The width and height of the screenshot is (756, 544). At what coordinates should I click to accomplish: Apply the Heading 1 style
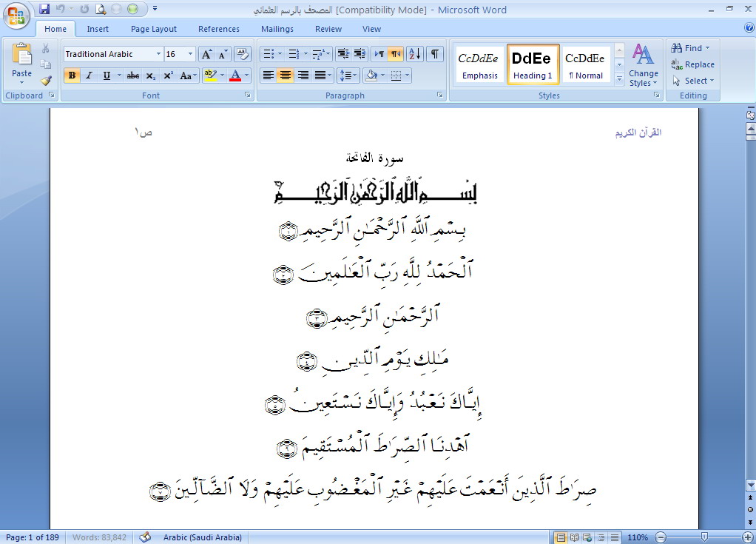click(x=533, y=64)
